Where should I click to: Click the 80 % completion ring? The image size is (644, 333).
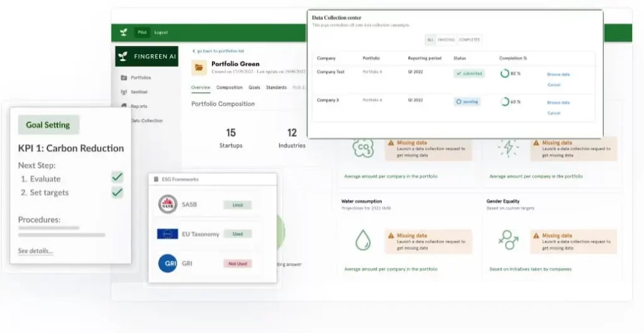click(505, 74)
